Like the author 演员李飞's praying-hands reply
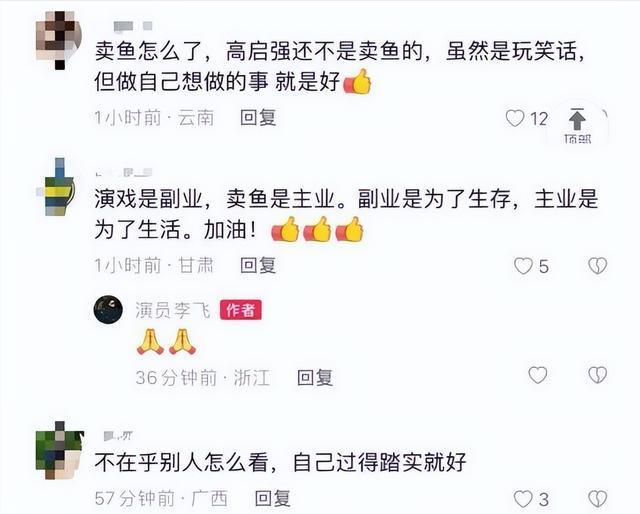This screenshot has height=514, width=640. pyautogui.click(x=538, y=375)
